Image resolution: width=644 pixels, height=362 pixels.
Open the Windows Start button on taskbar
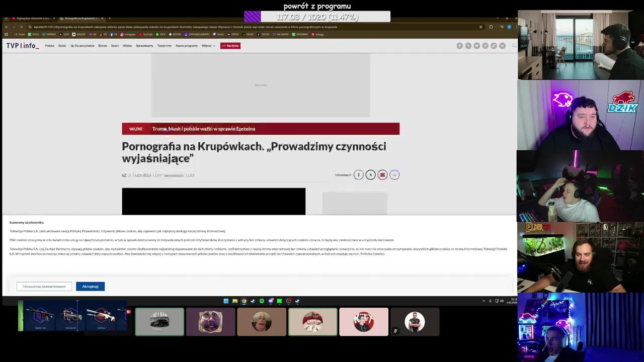click(x=226, y=301)
